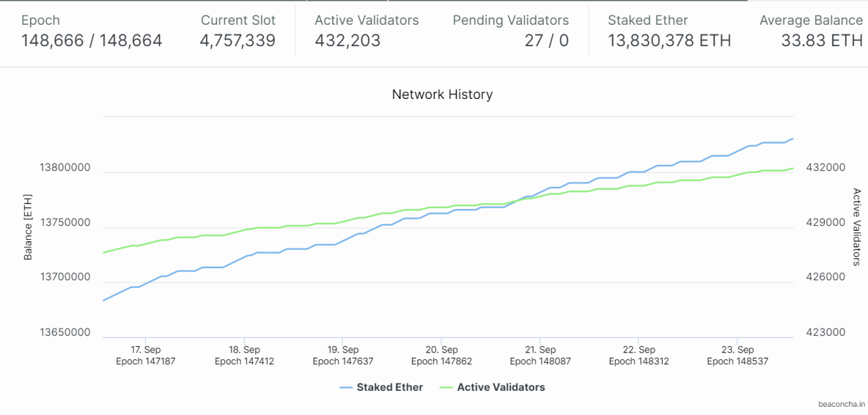Open the epoch 148,666 / 148,664 value

[91, 41]
